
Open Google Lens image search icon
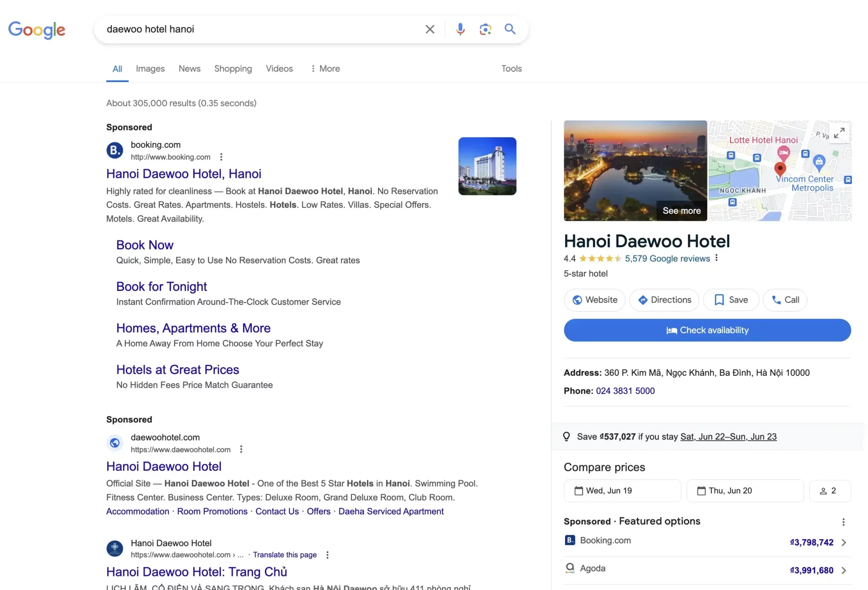[x=485, y=29]
